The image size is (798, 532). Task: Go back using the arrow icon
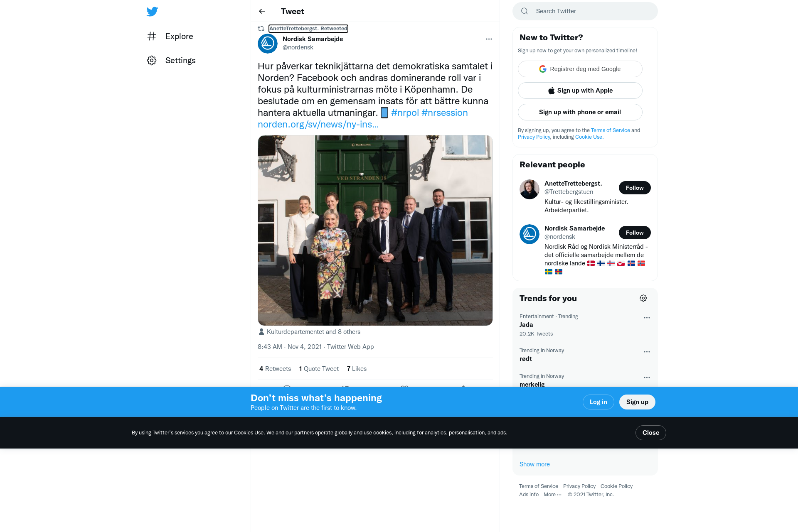pos(262,11)
